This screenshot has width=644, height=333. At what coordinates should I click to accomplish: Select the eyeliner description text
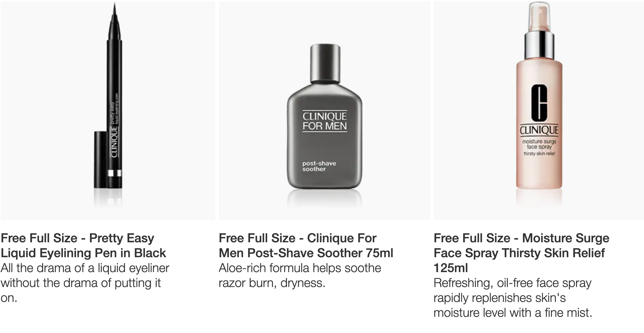pyautogui.click(x=85, y=283)
